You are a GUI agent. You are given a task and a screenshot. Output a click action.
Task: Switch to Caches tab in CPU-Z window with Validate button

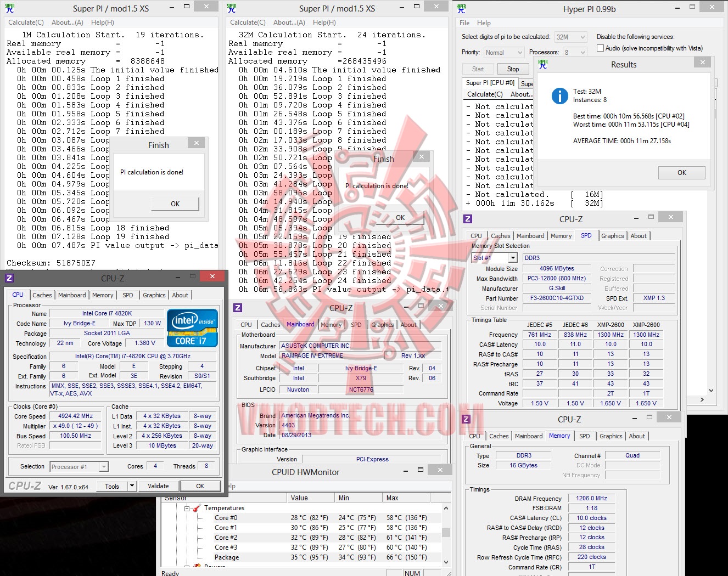tap(42, 295)
